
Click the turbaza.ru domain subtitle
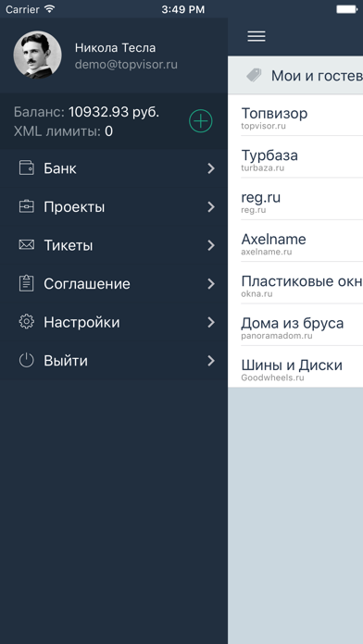point(263,168)
